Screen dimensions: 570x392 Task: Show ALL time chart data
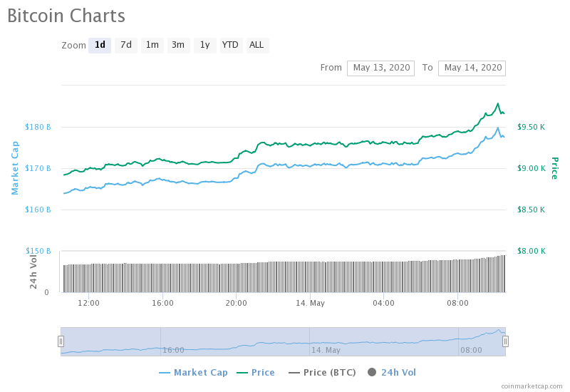(257, 45)
